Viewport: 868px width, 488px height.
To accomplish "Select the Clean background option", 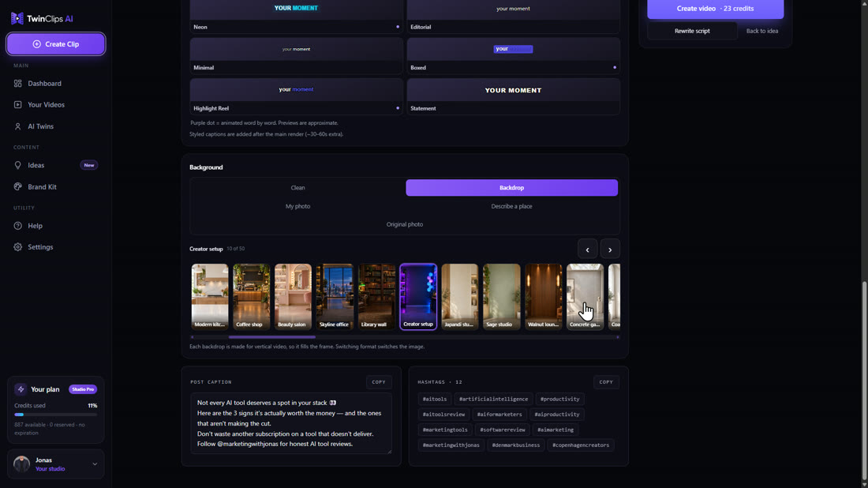I will (x=297, y=188).
